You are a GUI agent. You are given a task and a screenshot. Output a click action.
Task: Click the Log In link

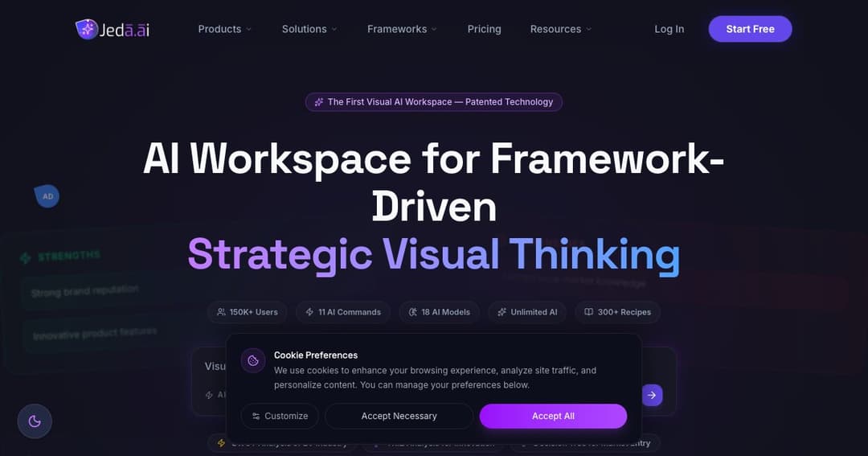pyautogui.click(x=669, y=29)
